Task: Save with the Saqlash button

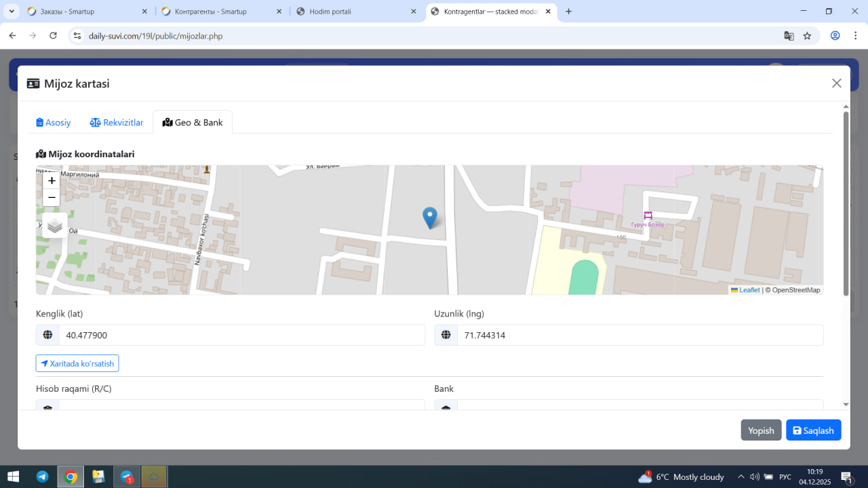Action: [x=813, y=430]
